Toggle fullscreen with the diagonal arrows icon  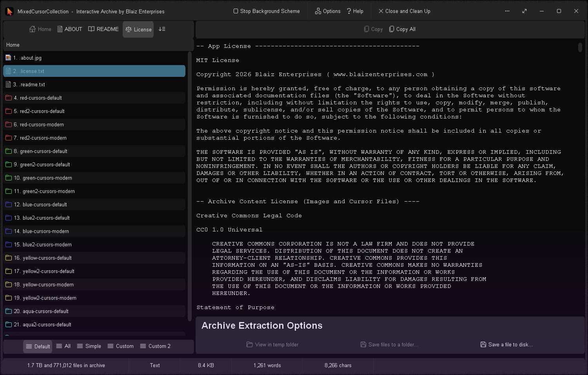click(524, 11)
